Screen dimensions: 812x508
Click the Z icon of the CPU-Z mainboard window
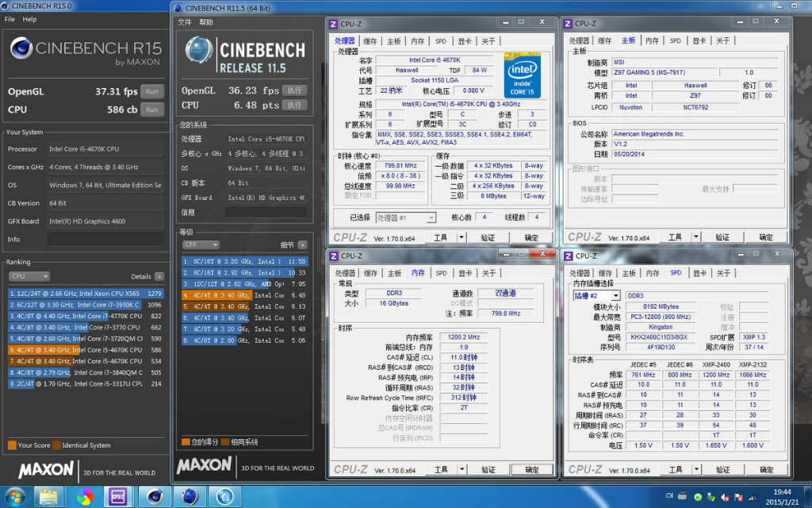pyautogui.click(x=568, y=23)
